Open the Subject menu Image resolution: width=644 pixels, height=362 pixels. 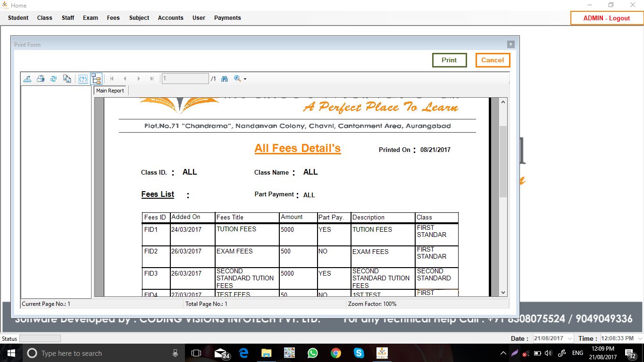click(x=139, y=18)
